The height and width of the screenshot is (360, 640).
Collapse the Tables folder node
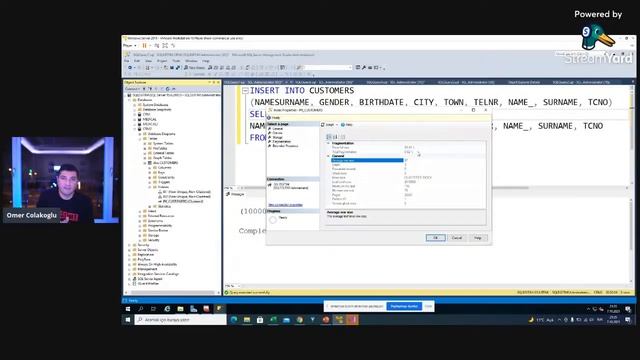point(140,139)
